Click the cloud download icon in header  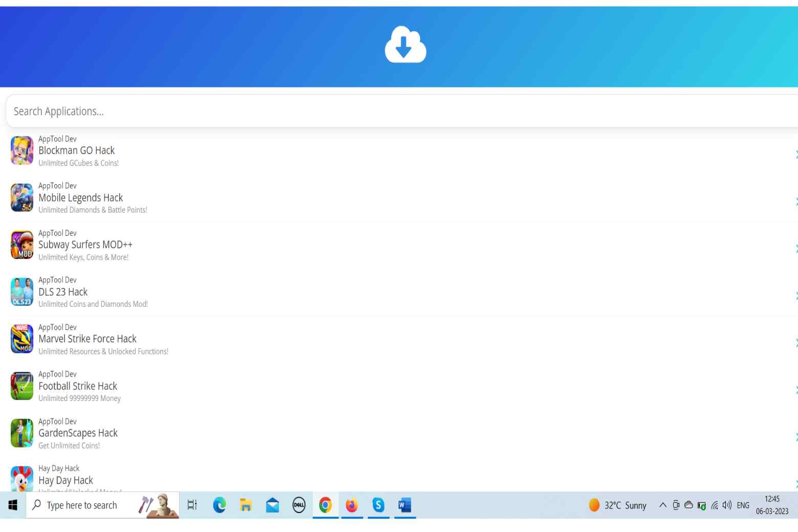tap(405, 45)
